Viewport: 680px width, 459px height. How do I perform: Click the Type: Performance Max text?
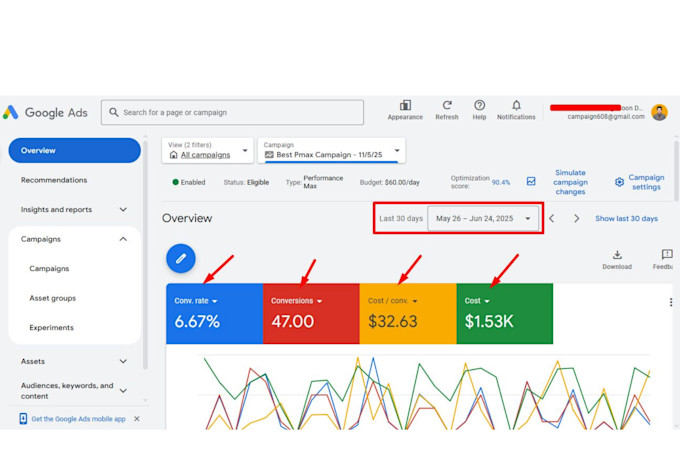click(x=314, y=182)
